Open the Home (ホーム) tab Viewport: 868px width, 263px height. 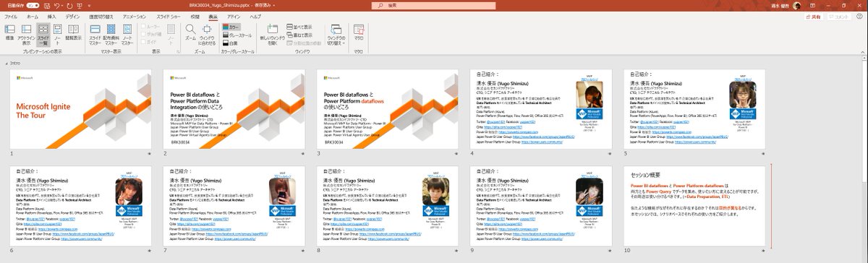[32, 17]
